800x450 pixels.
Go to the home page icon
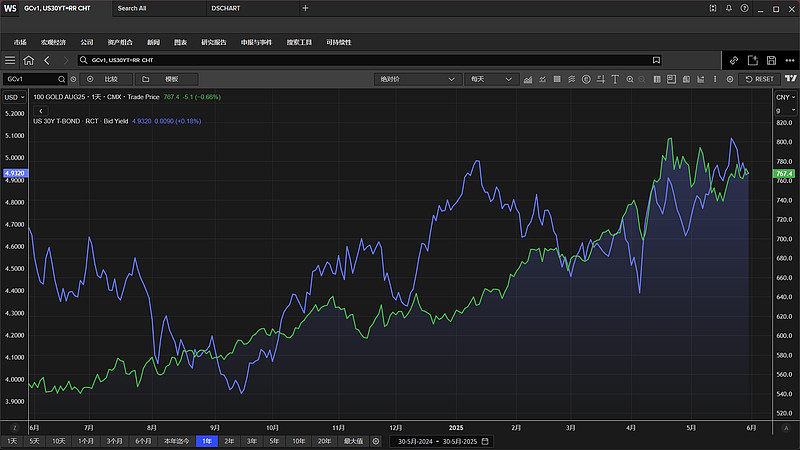(29, 60)
